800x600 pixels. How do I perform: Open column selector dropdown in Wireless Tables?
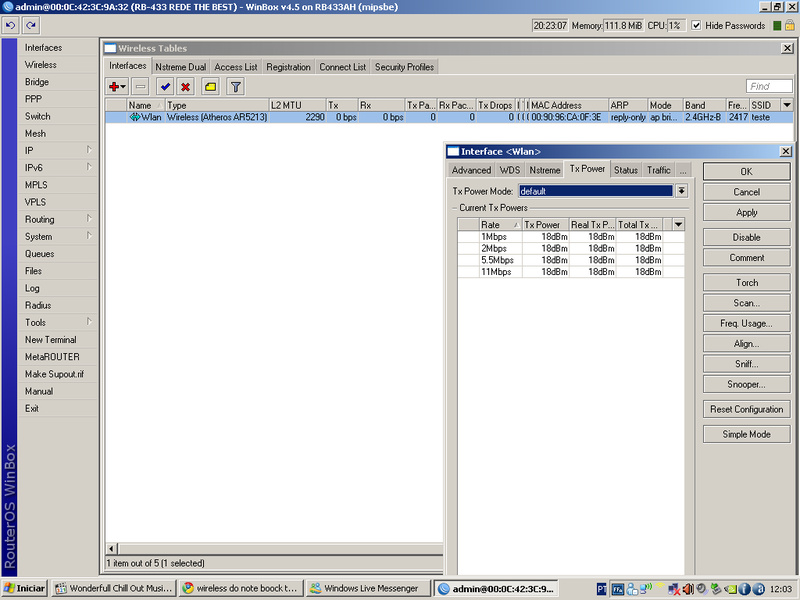point(787,105)
